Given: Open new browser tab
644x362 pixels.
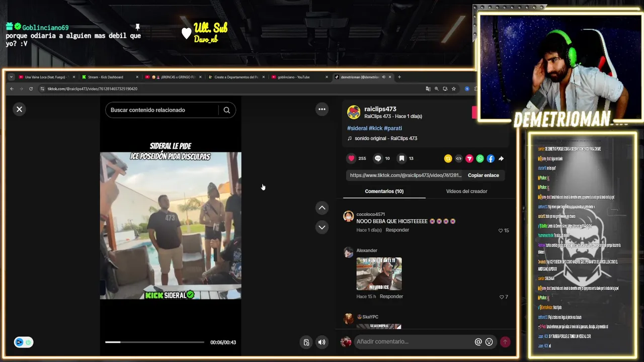Looking at the screenshot, I should 399,77.
